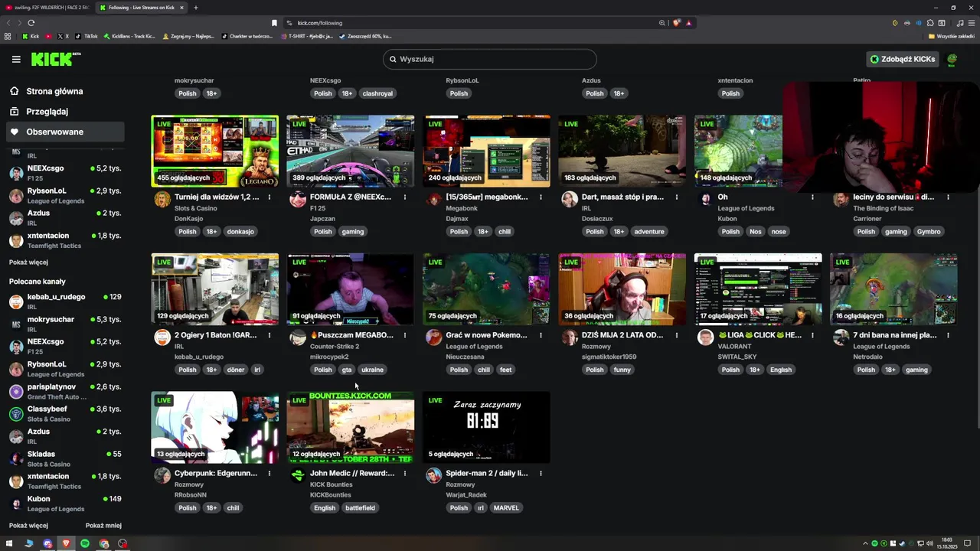Screen dimensions: 980x551
Task: Click the Brave Shields lion icon
Action: (676, 23)
